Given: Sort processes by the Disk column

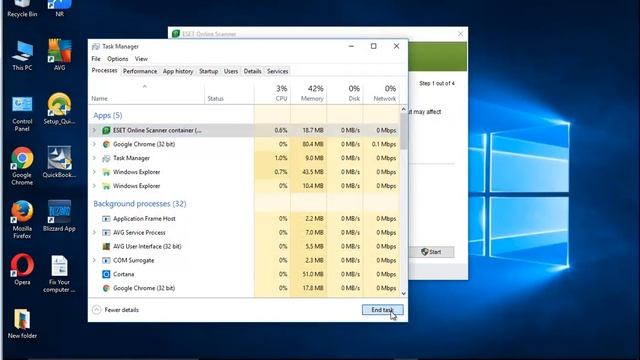Looking at the screenshot, I should (x=345, y=93).
